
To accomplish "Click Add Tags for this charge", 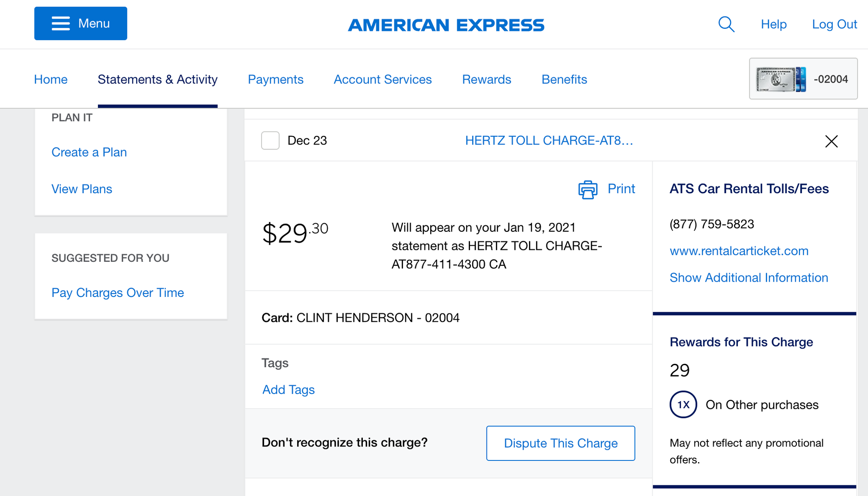I will [x=288, y=389].
